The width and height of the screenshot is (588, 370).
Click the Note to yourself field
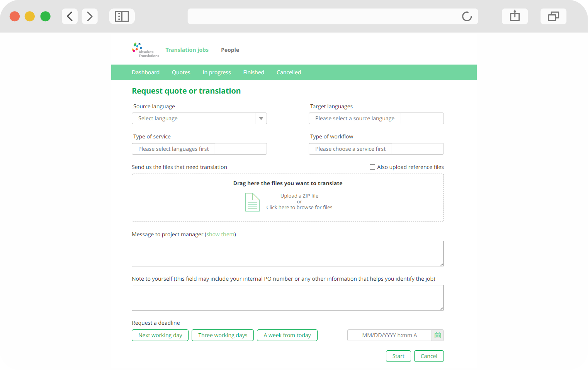coord(288,298)
